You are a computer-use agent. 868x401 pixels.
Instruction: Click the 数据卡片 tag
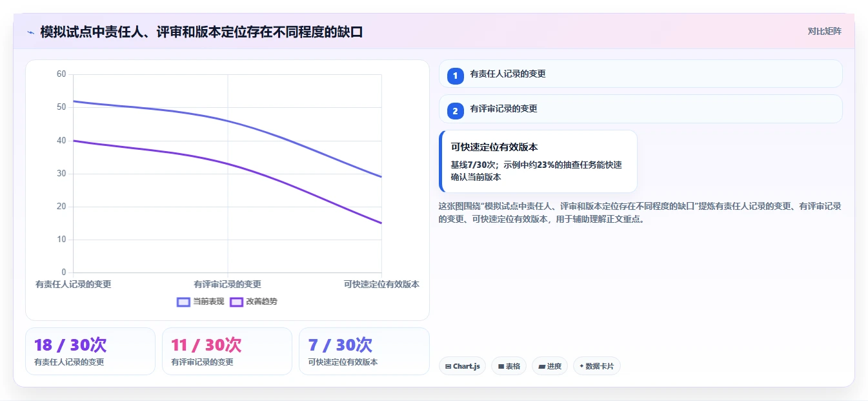point(597,366)
